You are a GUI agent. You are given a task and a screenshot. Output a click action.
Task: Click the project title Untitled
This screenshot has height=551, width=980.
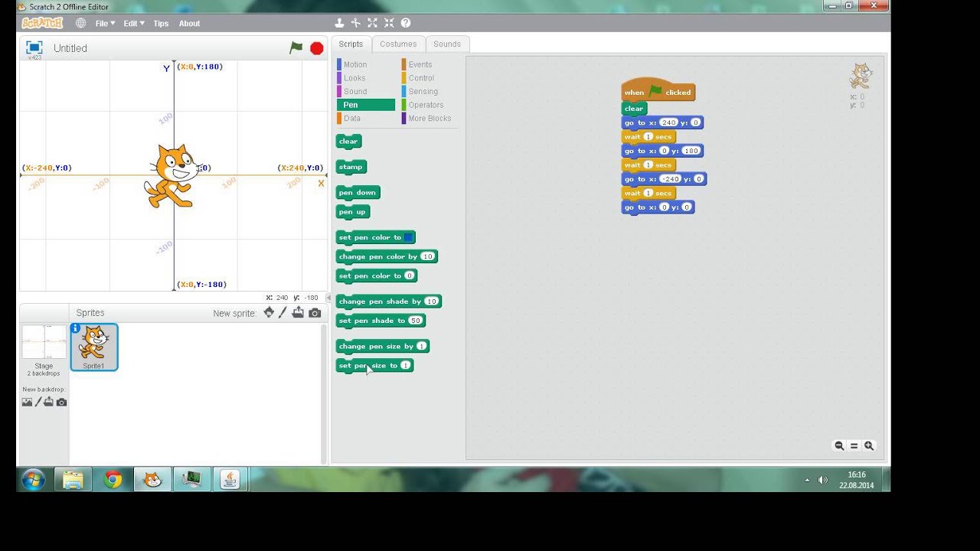point(70,48)
